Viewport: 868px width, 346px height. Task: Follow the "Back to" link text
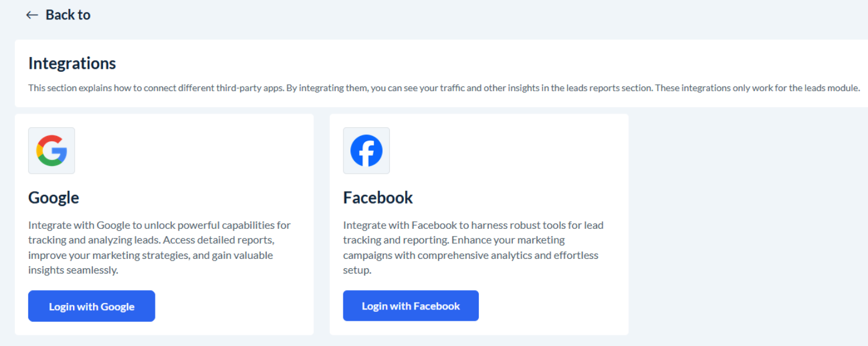pos(68,15)
